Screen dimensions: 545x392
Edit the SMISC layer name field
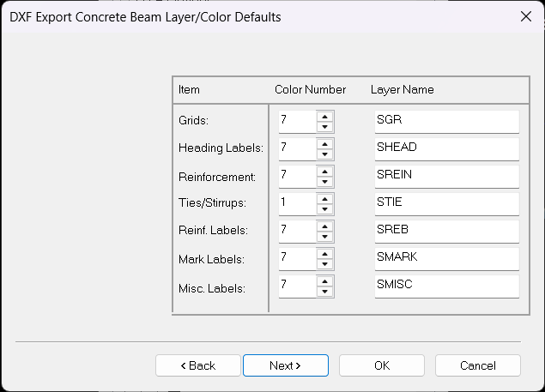coord(447,286)
